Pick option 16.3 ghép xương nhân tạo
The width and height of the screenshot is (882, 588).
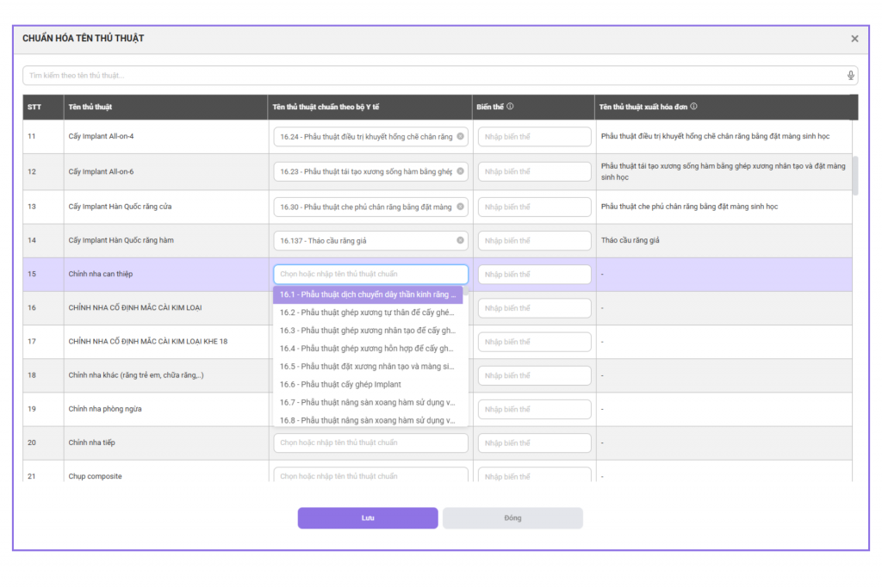(368, 331)
